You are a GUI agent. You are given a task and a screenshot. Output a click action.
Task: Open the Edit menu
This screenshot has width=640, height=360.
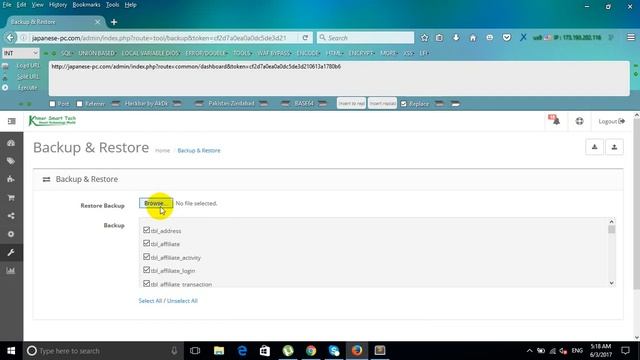pyautogui.click(x=21, y=5)
